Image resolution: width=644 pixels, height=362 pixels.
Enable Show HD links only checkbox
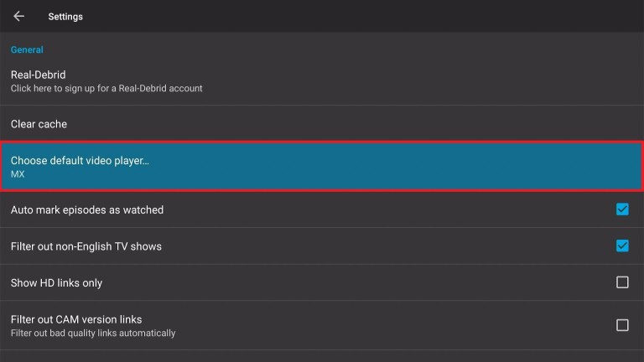click(622, 282)
